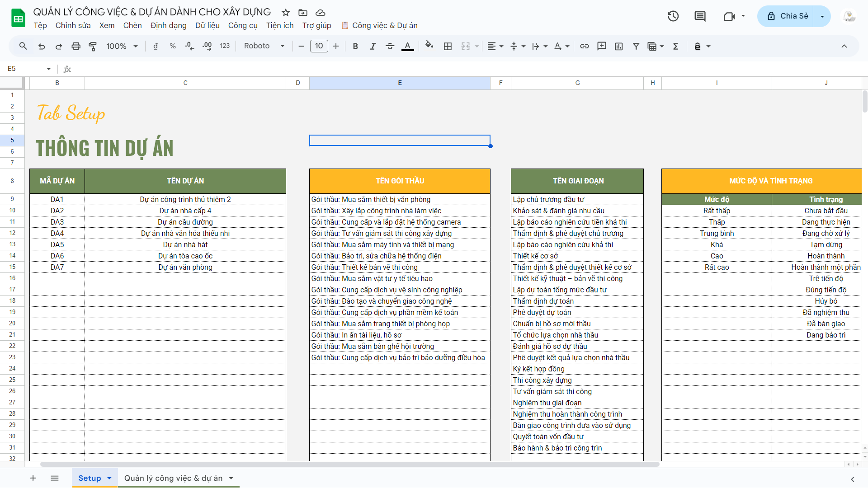Click the font size input field

(x=319, y=46)
